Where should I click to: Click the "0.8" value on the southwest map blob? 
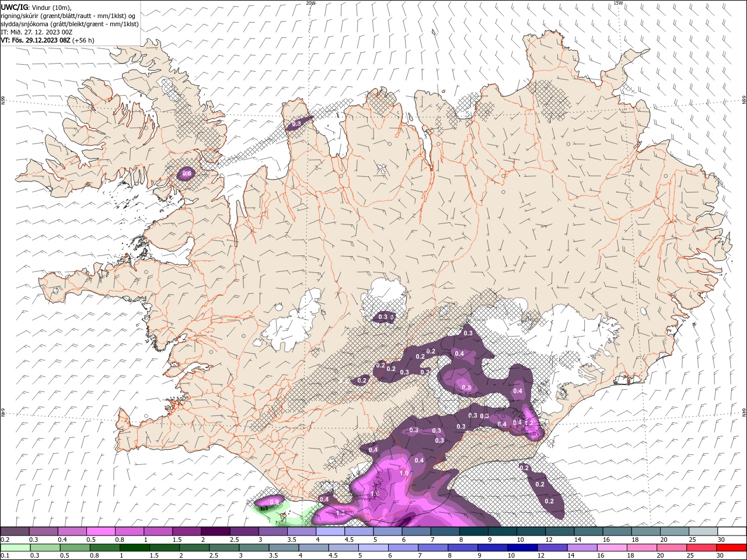tap(274, 502)
